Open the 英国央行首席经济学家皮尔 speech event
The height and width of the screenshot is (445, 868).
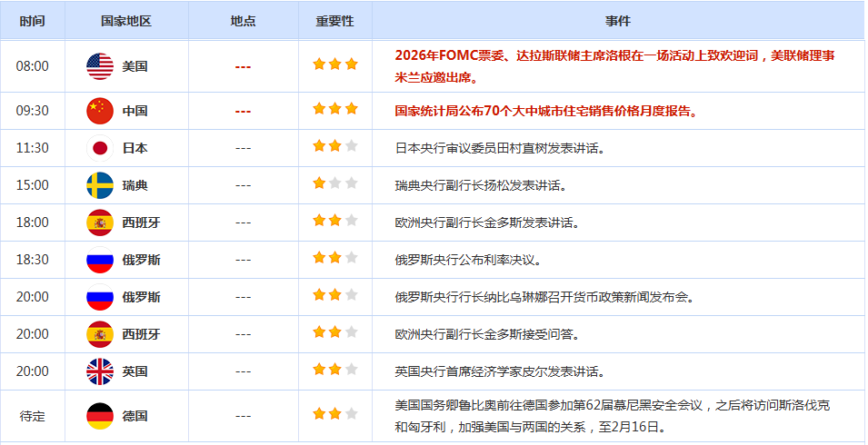tap(500, 371)
